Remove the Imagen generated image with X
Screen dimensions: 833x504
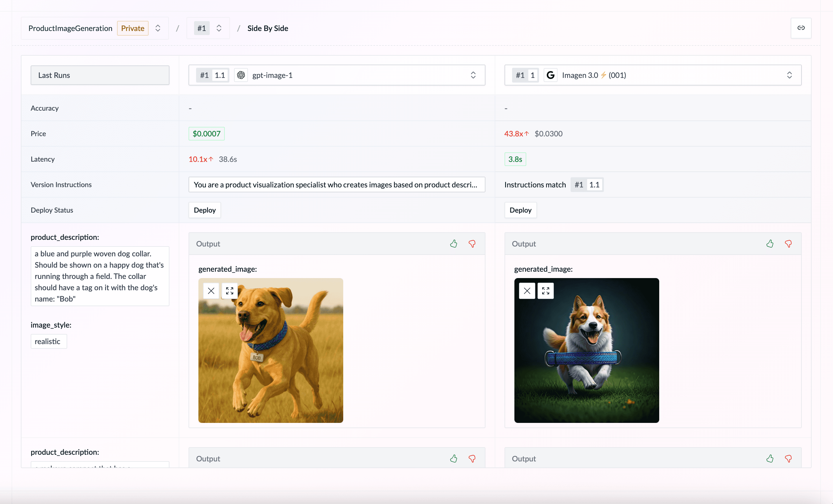[527, 291]
